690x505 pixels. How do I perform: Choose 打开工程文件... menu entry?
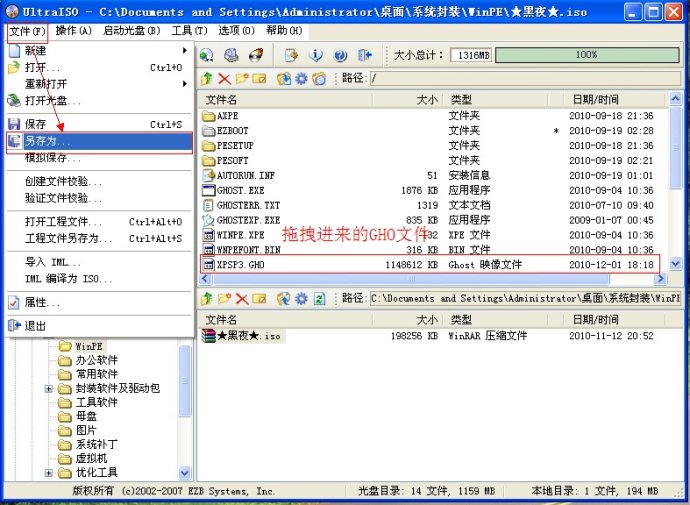point(100,222)
